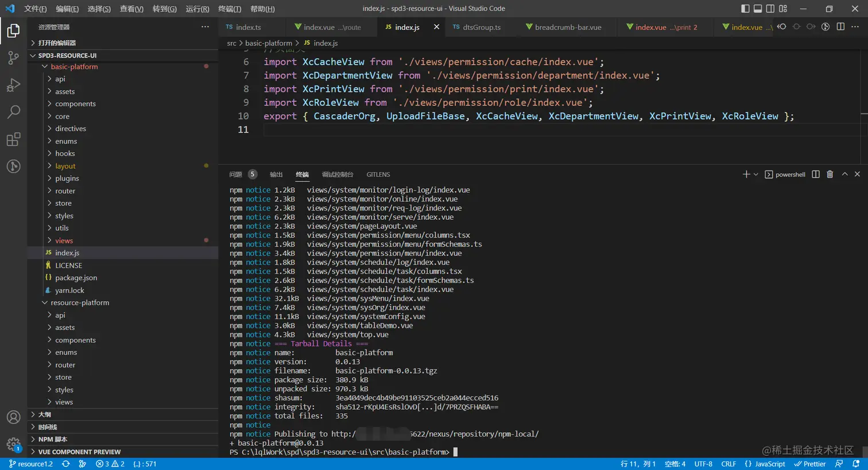
Task: Click the Manage settings gear icon
Action: [13, 444]
